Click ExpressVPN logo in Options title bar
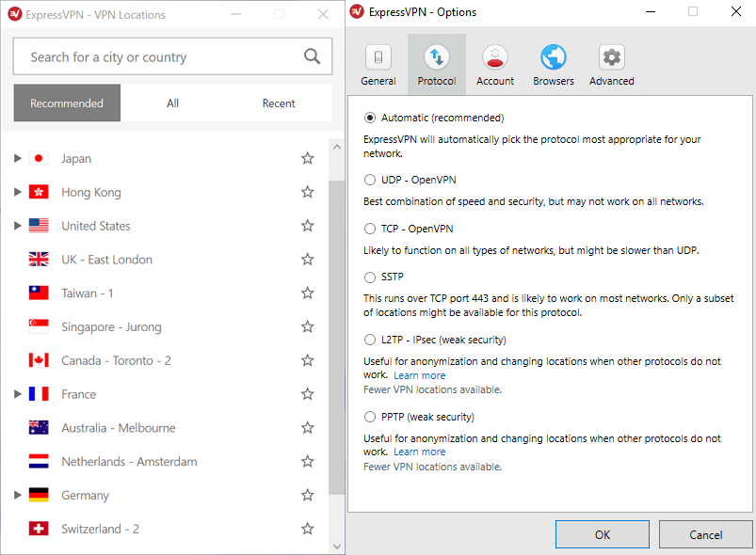This screenshot has height=555, width=756. [x=357, y=11]
